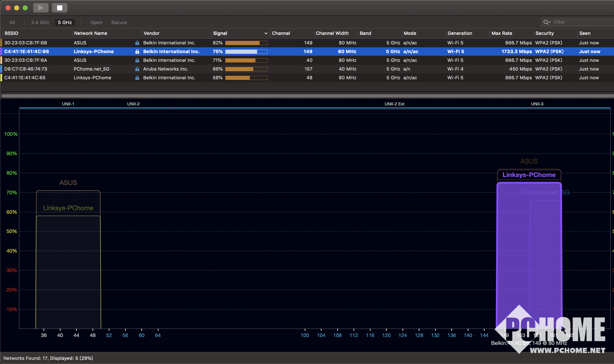Sort by the Channel column header
Viewport: 614px width, 364px height.
281,33
